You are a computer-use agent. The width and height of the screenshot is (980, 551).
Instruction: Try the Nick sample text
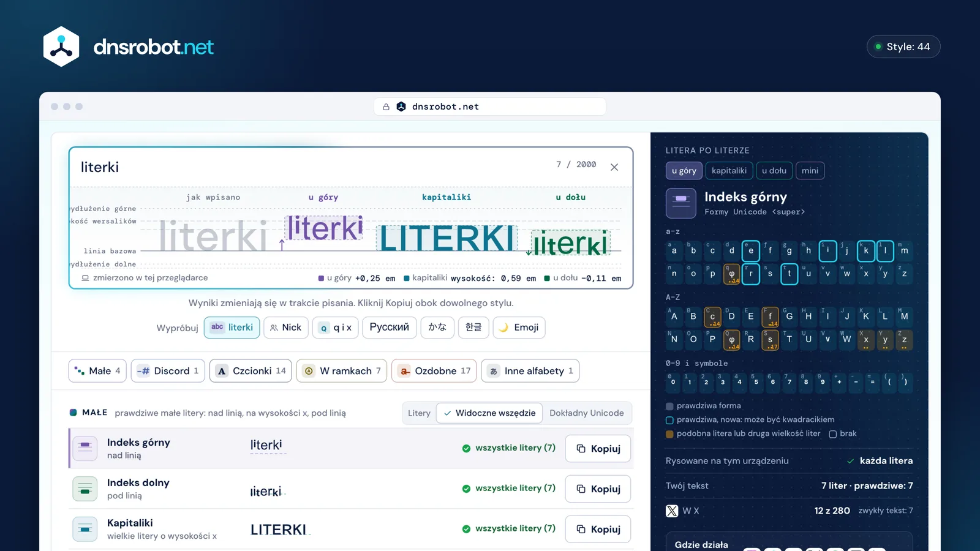point(286,328)
